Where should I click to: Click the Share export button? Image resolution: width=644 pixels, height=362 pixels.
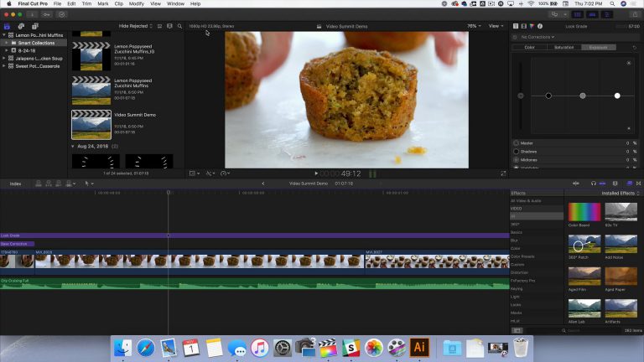(635, 14)
